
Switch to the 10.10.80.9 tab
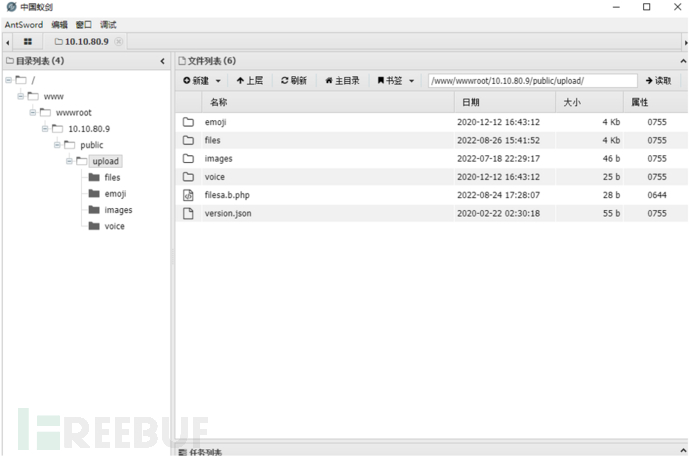coord(82,42)
